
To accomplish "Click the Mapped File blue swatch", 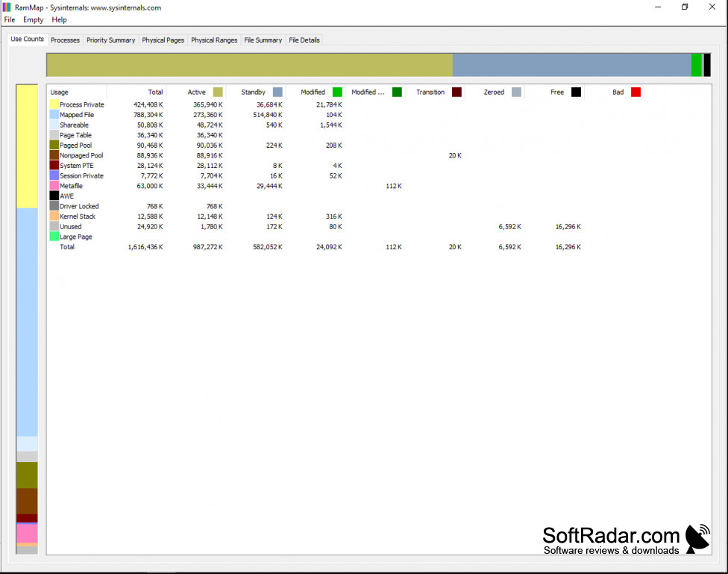I will pos(54,114).
